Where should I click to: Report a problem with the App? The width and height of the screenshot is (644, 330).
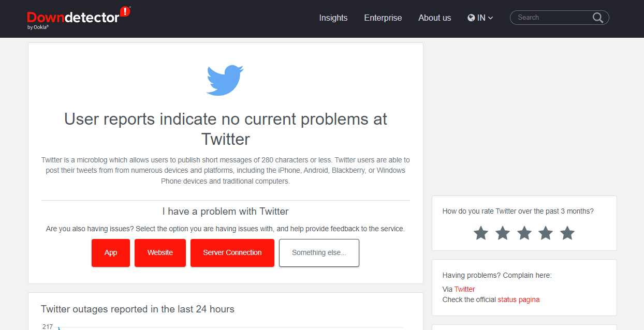point(111,253)
